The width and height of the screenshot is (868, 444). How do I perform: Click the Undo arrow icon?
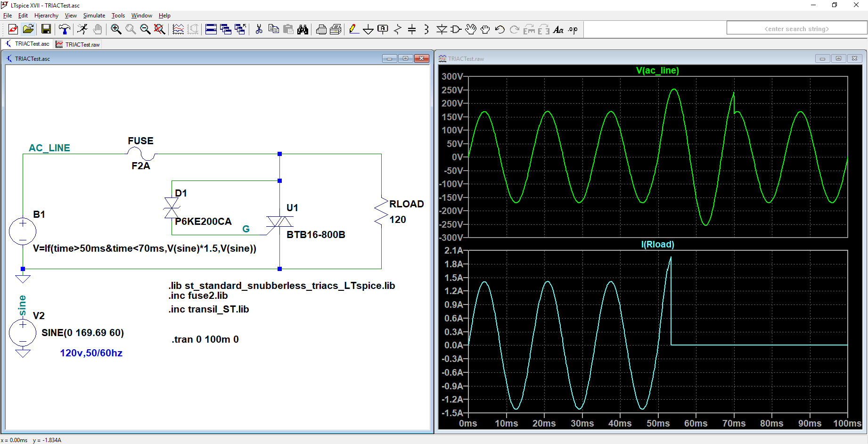(500, 29)
